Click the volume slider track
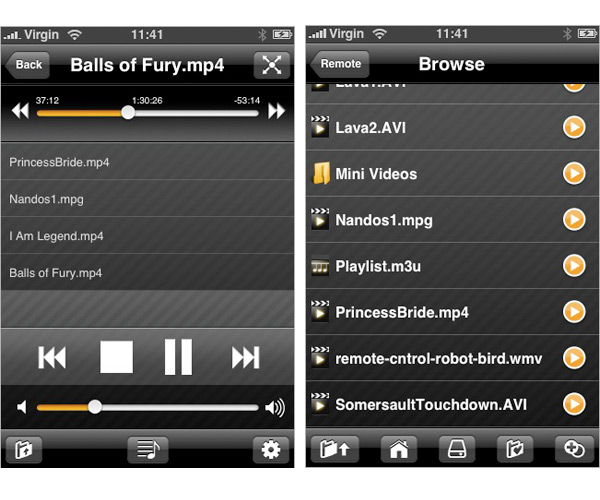The height and width of the screenshot is (500, 600). [x=148, y=407]
